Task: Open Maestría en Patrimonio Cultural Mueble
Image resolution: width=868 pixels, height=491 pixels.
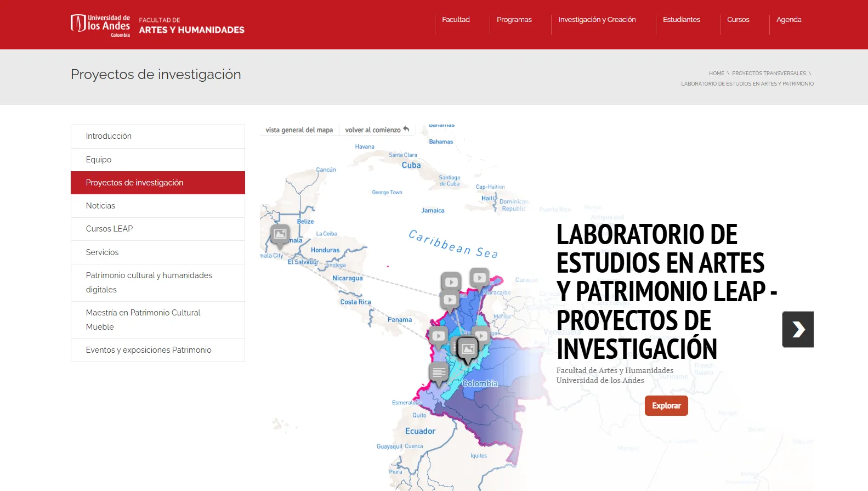Action: (x=158, y=320)
